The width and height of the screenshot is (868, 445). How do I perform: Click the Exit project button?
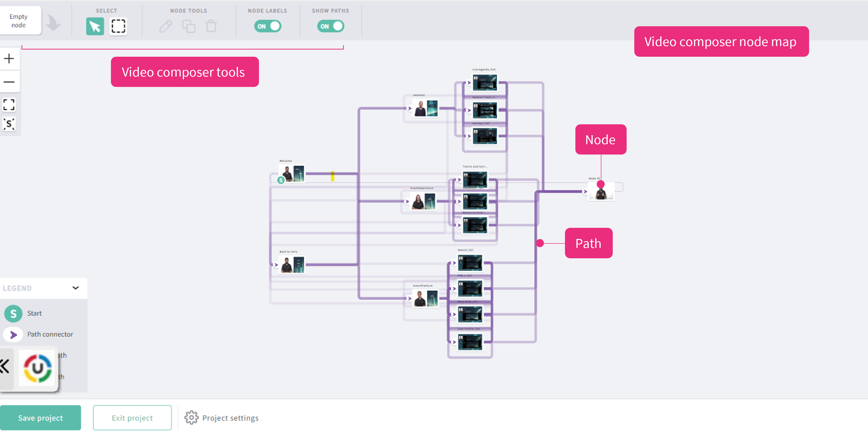(x=132, y=418)
